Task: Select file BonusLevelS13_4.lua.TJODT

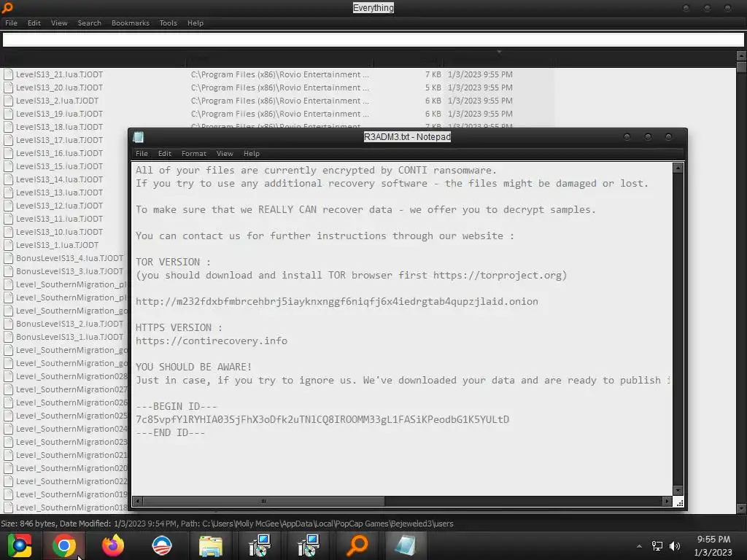Action: click(x=69, y=258)
